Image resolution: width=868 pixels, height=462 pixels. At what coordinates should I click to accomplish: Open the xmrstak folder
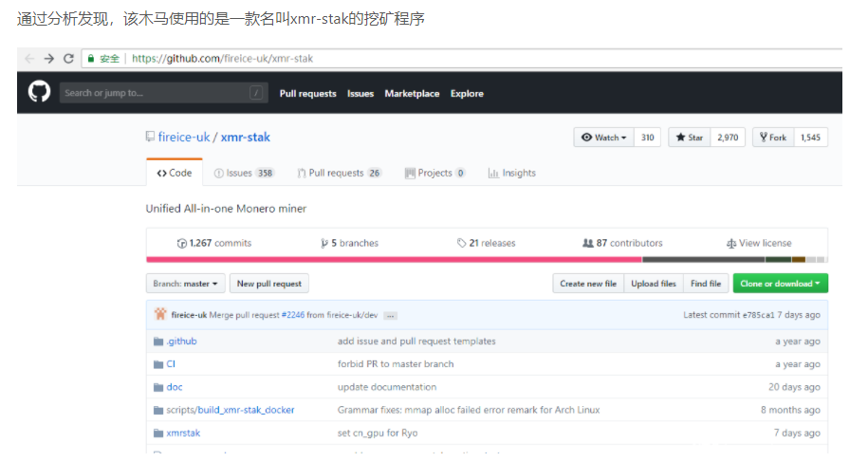183,434
